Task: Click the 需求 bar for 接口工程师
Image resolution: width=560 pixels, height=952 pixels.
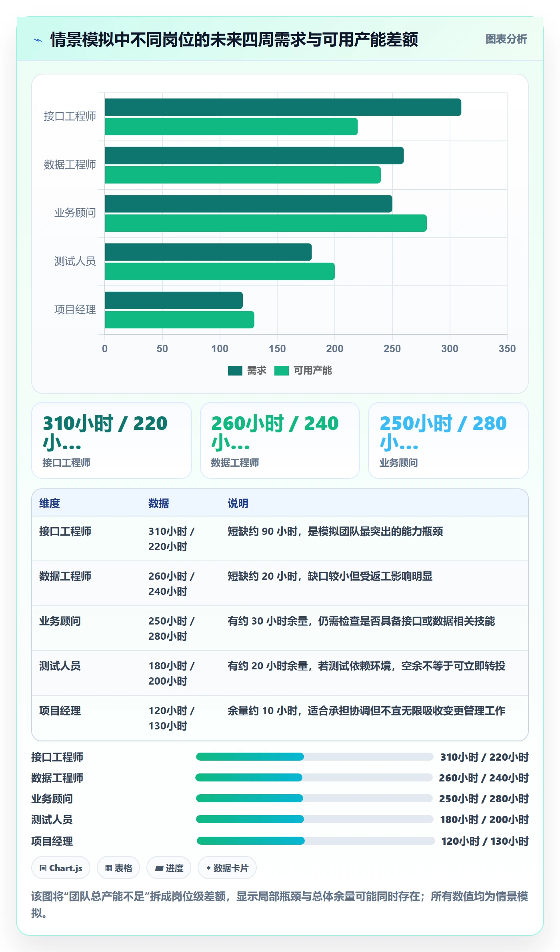Action: [x=283, y=107]
